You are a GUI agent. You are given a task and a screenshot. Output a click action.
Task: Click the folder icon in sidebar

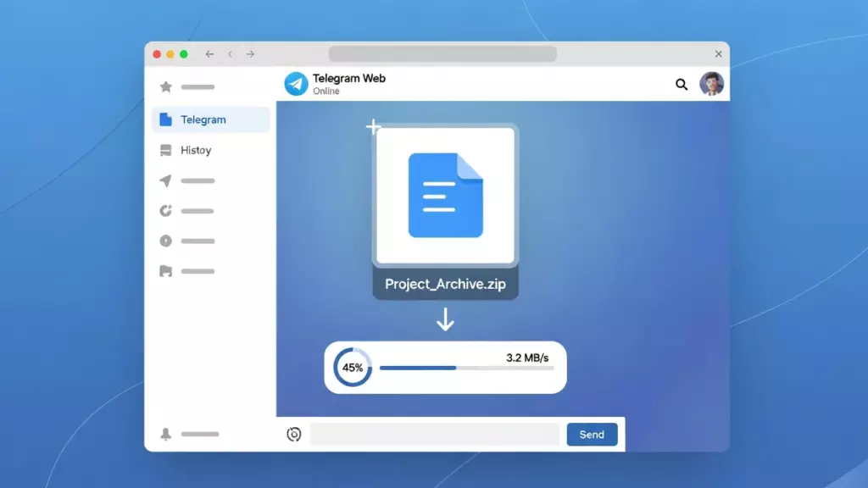tap(166, 272)
